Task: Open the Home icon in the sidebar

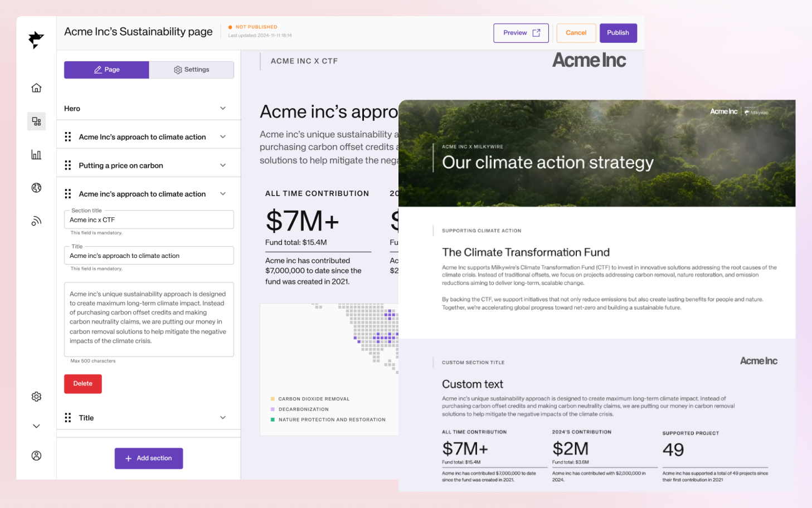Action: tap(36, 88)
